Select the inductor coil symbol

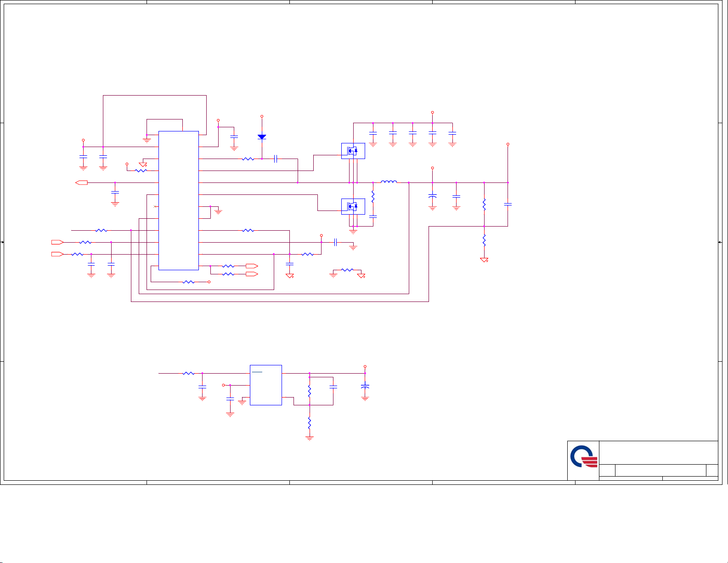[389, 182]
